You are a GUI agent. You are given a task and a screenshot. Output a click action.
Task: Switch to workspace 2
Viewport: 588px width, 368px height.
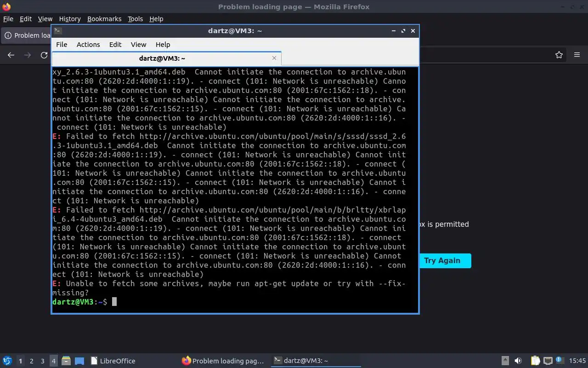[31, 361]
